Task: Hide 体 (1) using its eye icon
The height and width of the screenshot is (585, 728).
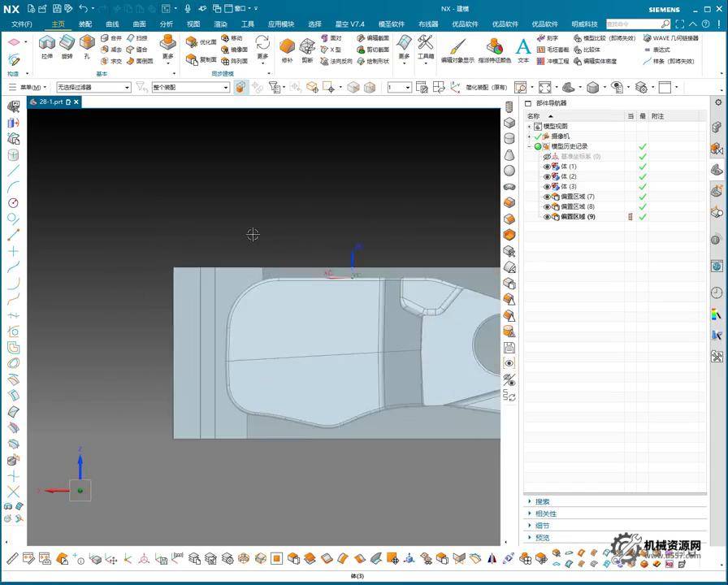Action: point(547,167)
